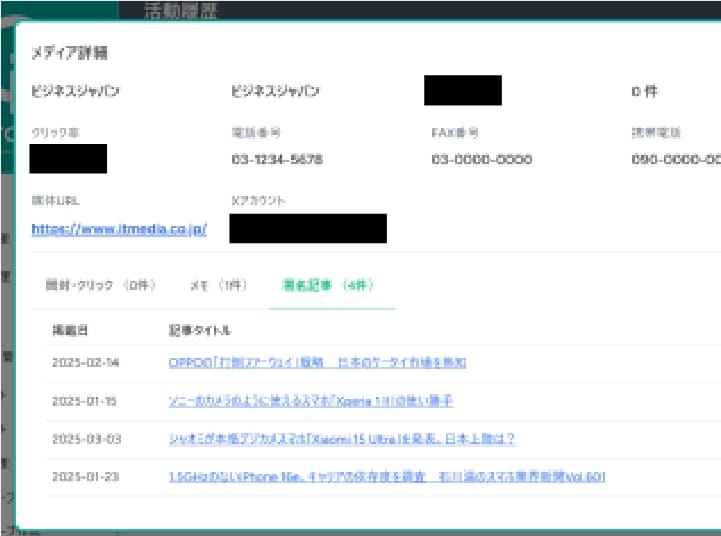Switch to the メモ (1件) tab
This screenshot has width=721, height=536.
tap(218, 285)
